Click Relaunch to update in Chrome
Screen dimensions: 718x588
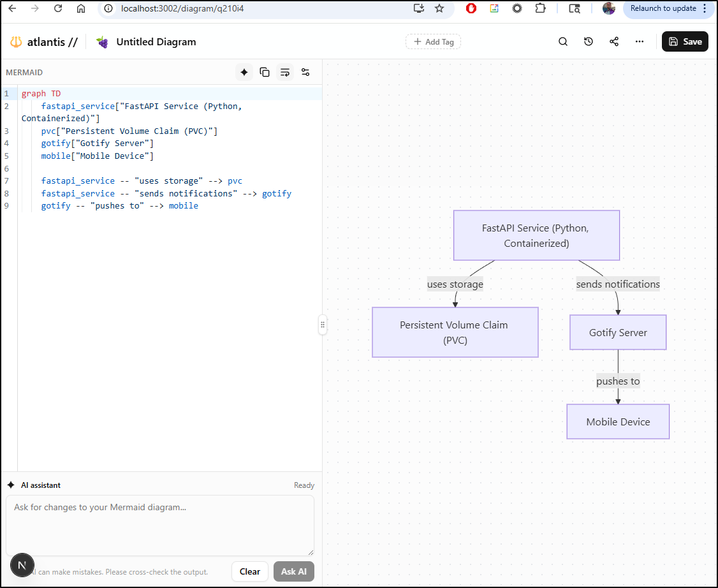click(663, 8)
